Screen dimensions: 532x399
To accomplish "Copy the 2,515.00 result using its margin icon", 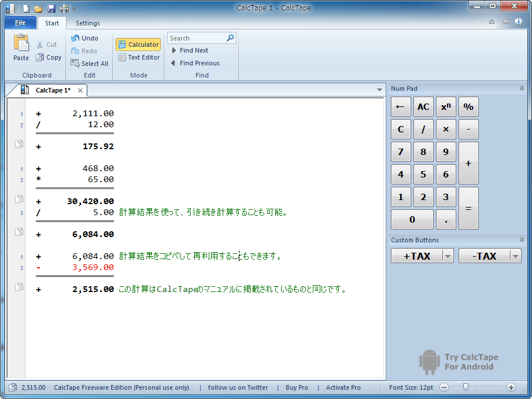I will tap(19, 287).
